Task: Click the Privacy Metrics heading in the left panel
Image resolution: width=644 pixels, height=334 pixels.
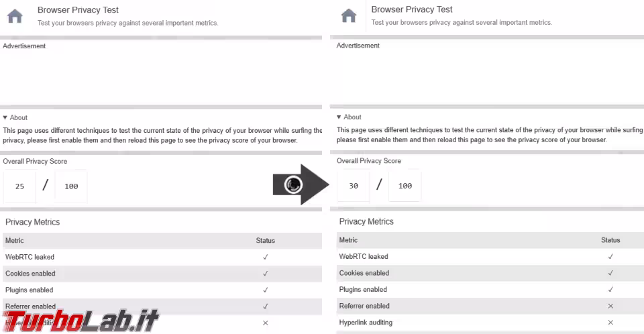Action: tap(32, 222)
